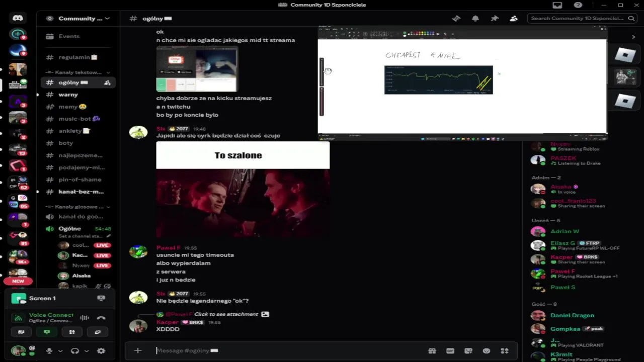The image size is (644, 362).
Task: Open the boty channel
Action: pyautogui.click(x=78, y=143)
